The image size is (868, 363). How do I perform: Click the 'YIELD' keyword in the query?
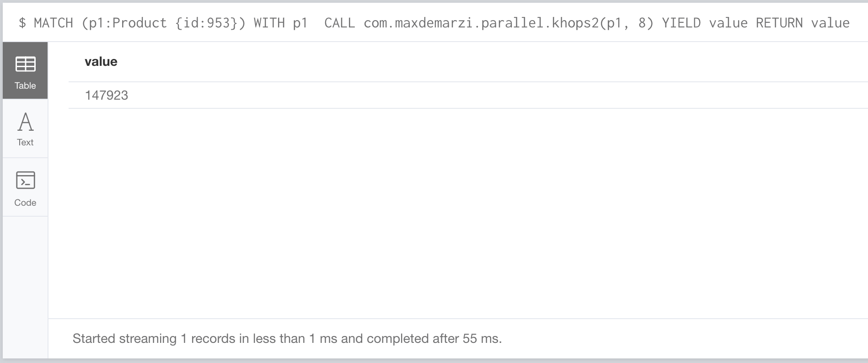coord(681,23)
